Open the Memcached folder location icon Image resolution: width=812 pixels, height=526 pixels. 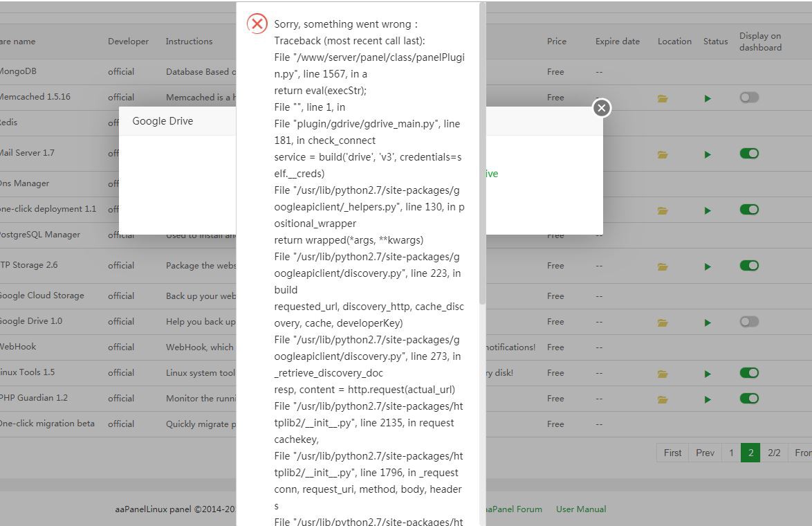[663, 98]
